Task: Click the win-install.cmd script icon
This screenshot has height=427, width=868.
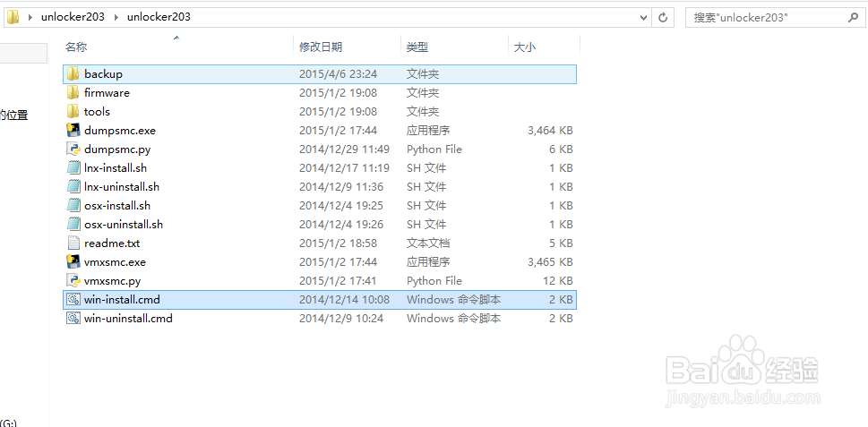Action: (x=73, y=299)
